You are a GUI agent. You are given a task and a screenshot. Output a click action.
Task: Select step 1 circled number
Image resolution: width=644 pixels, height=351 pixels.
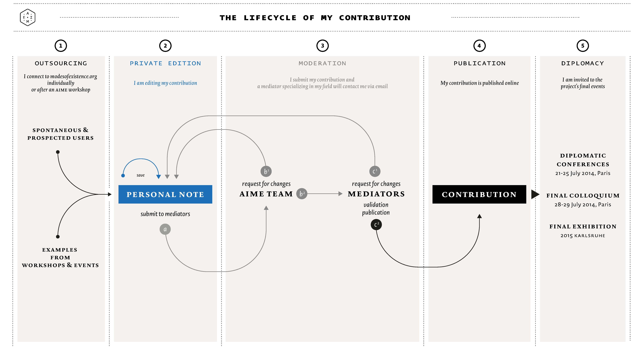tap(61, 46)
